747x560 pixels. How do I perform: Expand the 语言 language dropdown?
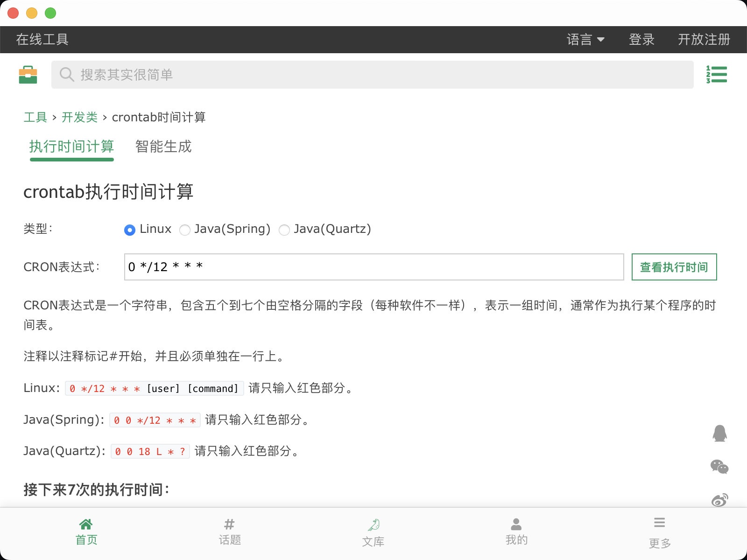585,40
